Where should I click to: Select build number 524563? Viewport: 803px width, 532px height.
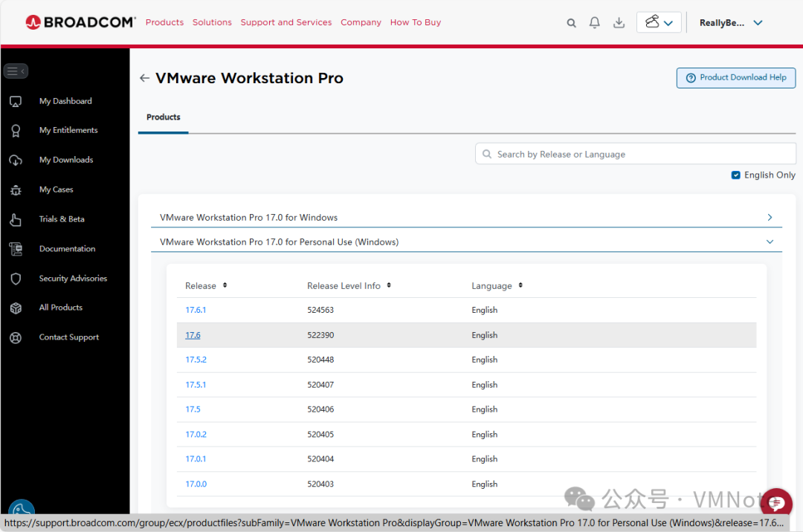tap(320, 310)
